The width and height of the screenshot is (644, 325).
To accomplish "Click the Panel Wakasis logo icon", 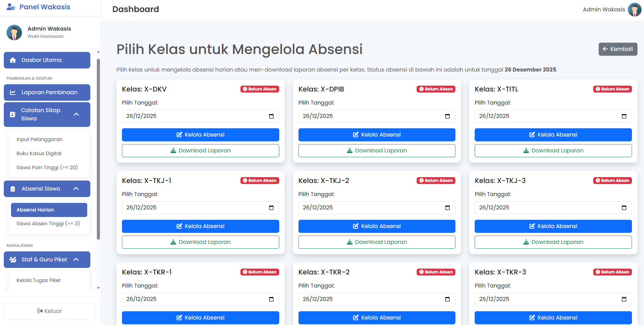I will [x=11, y=7].
